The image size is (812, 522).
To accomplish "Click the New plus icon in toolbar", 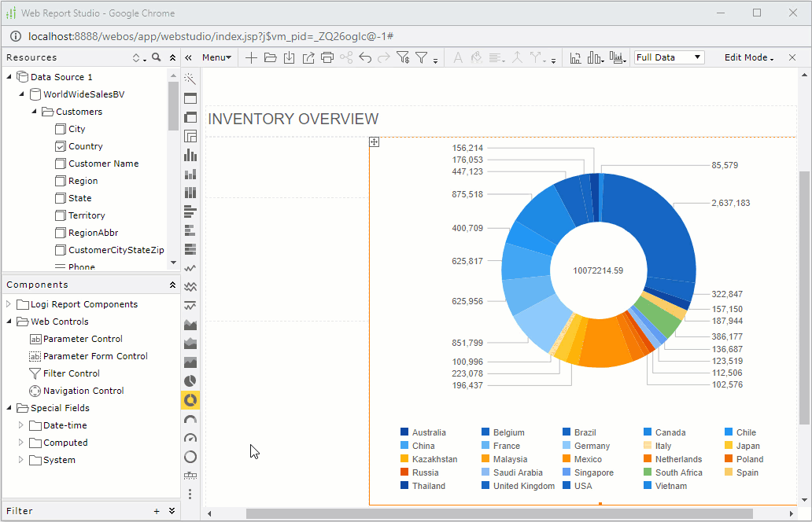I will (x=251, y=57).
